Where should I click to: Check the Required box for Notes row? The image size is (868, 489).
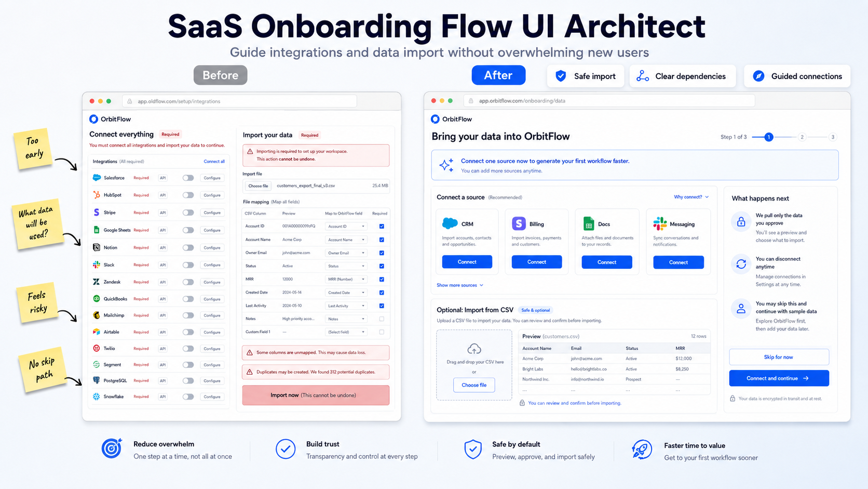tap(382, 319)
